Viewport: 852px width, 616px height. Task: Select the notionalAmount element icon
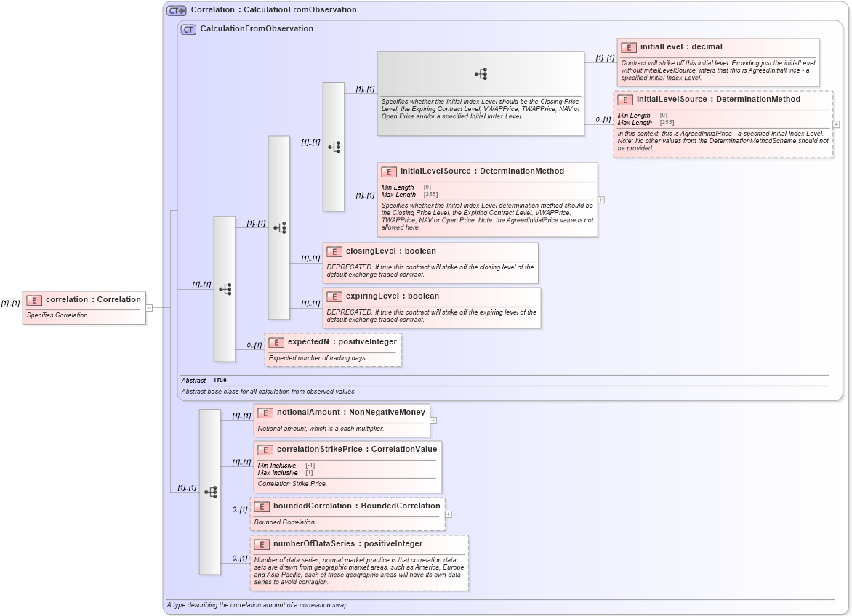tap(265, 411)
